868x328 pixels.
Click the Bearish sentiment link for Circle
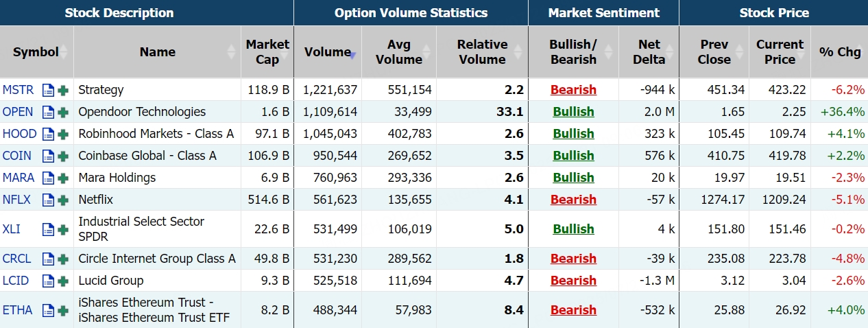573,259
